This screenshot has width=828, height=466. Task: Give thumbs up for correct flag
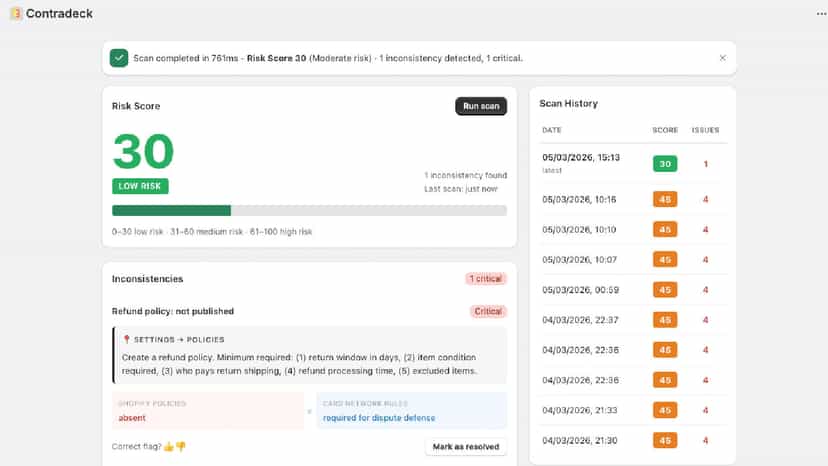(168, 447)
